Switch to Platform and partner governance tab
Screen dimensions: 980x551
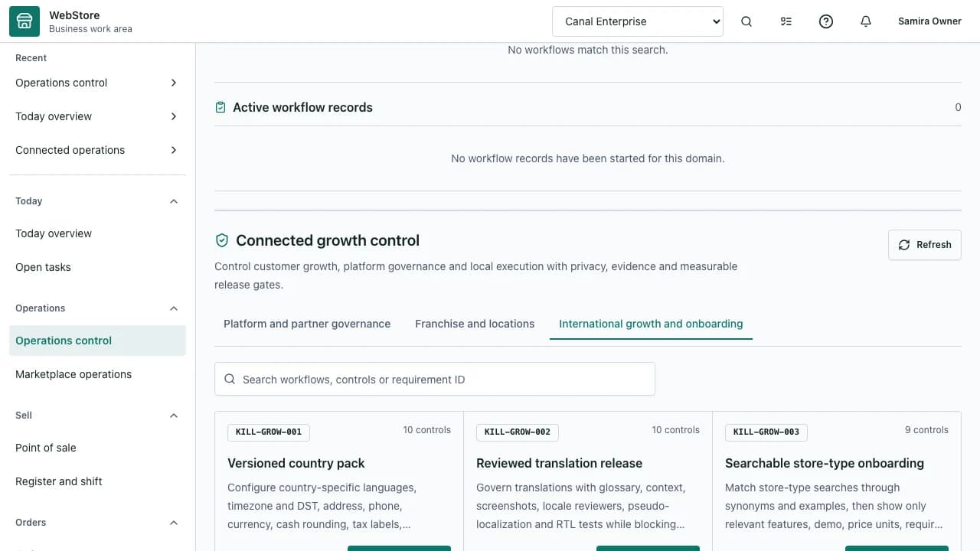click(307, 324)
